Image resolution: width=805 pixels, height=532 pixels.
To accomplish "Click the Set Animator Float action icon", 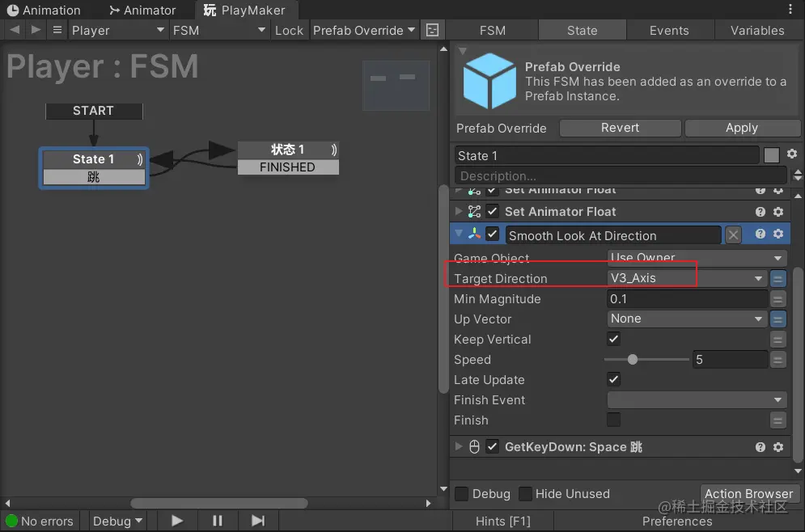I will pyautogui.click(x=474, y=211).
